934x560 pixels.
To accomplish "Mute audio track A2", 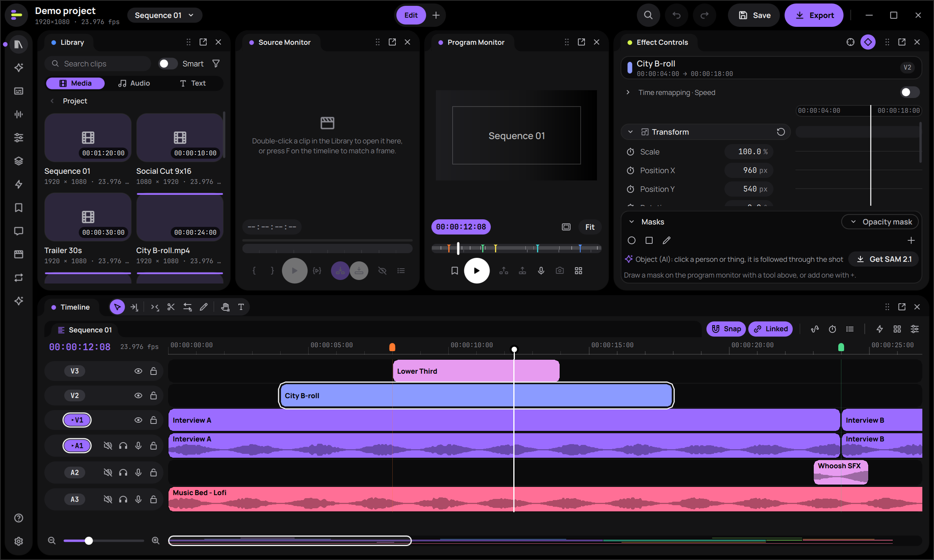I will pyautogui.click(x=108, y=472).
